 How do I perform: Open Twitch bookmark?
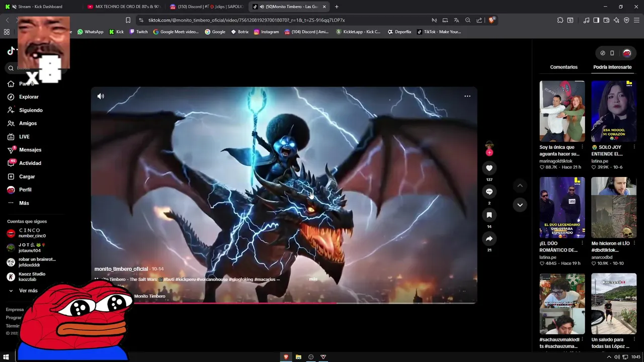tap(138, 32)
